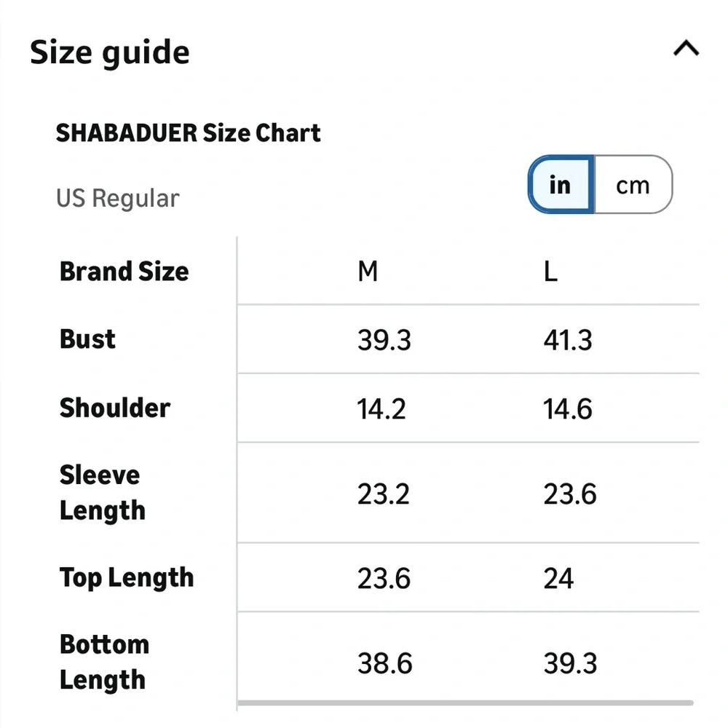Click the Top Length value 24
The height and width of the screenshot is (728, 728).
pos(558,579)
